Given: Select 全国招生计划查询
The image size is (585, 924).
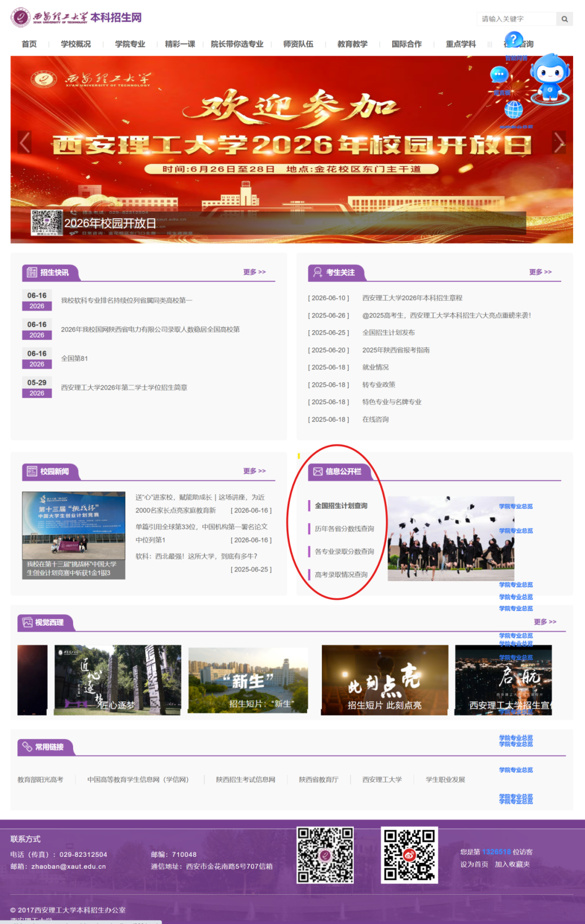Looking at the screenshot, I should pyautogui.click(x=341, y=506).
